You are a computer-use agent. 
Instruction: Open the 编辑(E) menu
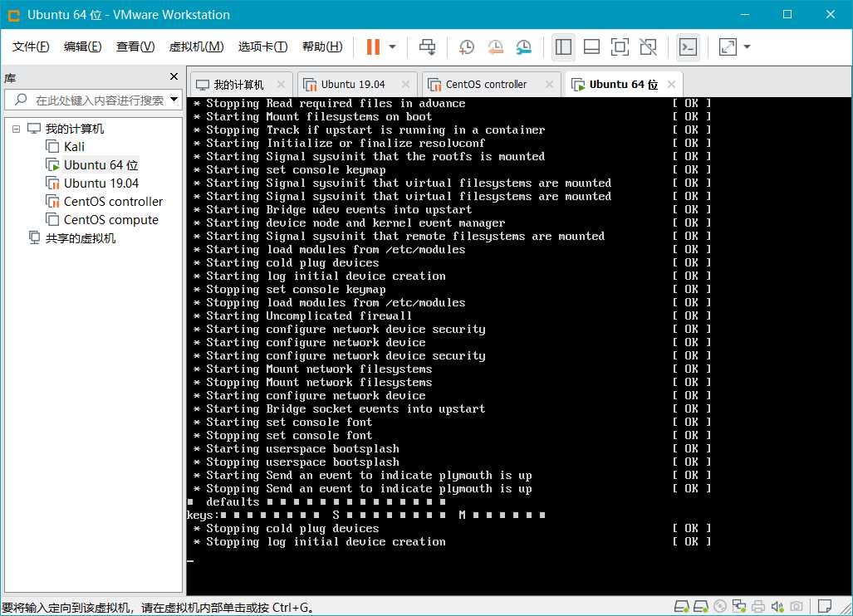pyautogui.click(x=82, y=46)
